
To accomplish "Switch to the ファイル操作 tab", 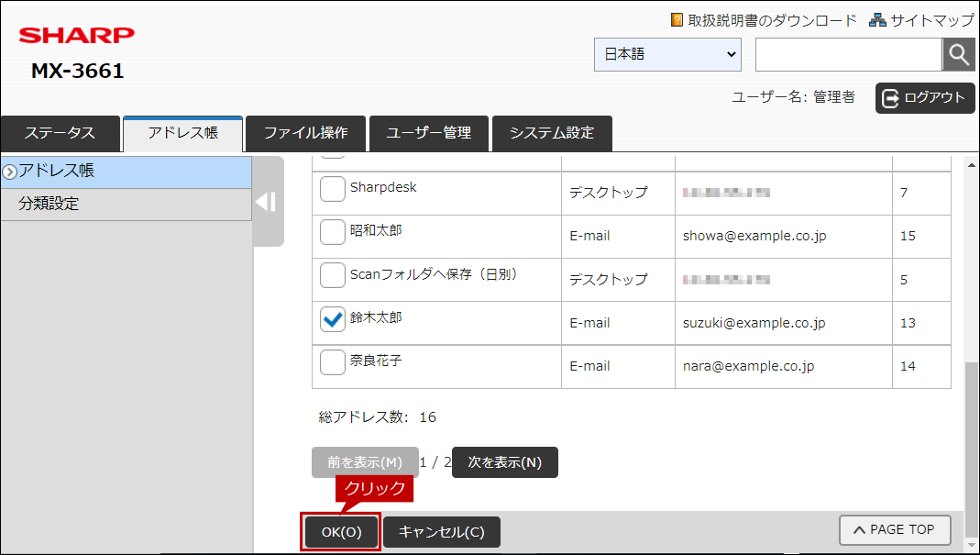I will tap(305, 133).
